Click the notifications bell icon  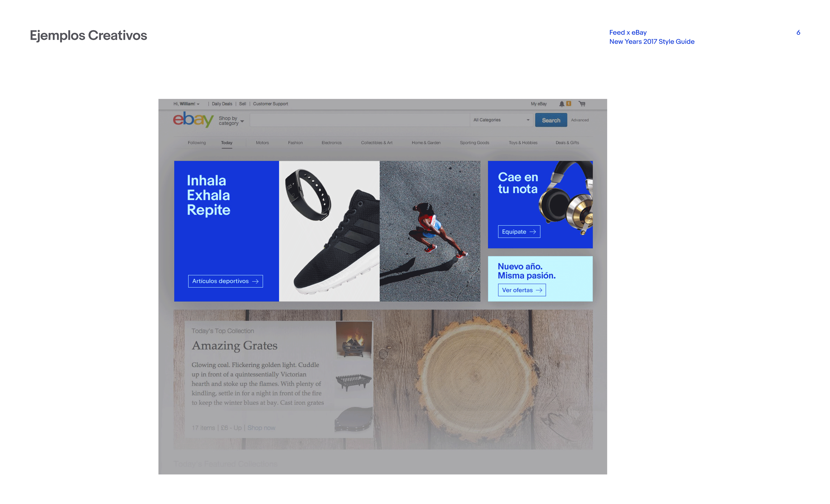562,104
